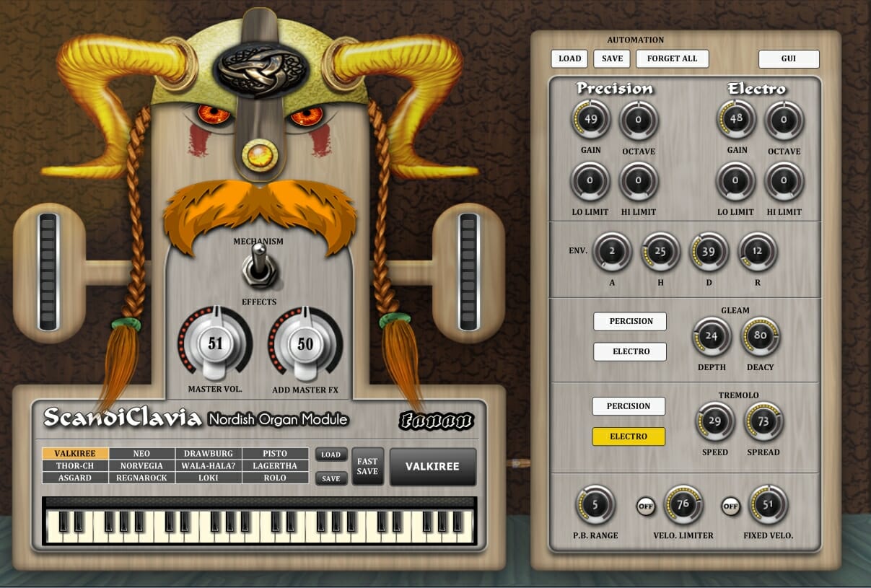Click the Master Vol. knob
The height and width of the screenshot is (588, 871).
click(215, 344)
